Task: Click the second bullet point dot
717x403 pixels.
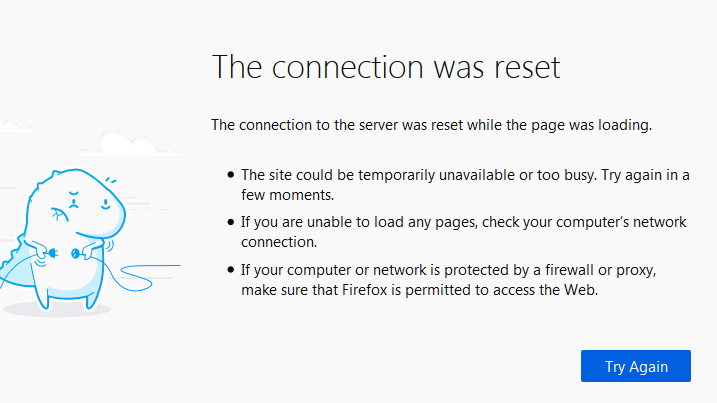Action: 231,223
